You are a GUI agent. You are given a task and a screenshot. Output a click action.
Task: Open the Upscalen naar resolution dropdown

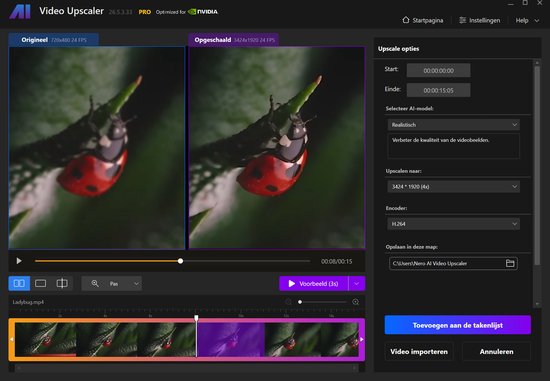point(454,186)
